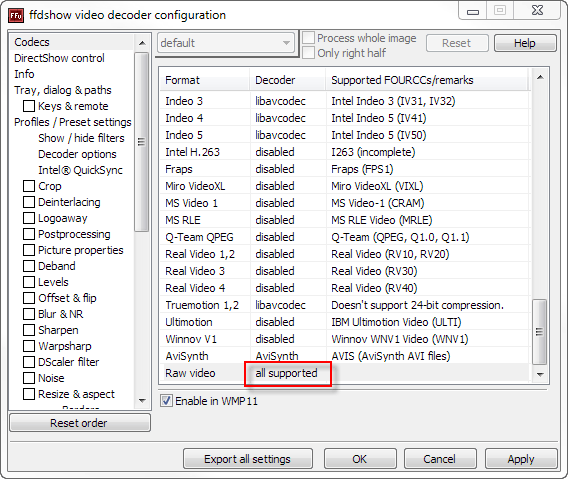The image size is (568, 479).
Task: Enable the Deinterlacing checkbox
Action: click(x=29, y=202)
